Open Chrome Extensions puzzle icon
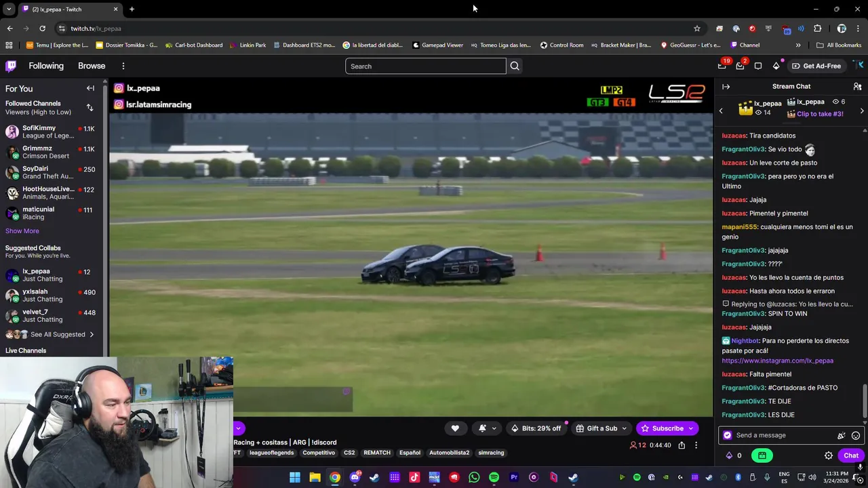This screenshot has width=868, height=488. [x=817, y=28]
